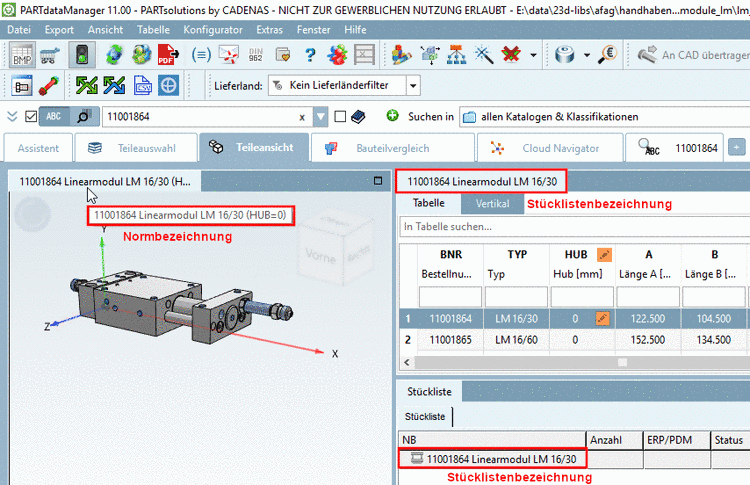This screenshot has width=750, height=485.
Task: Open the Konfigurator menu
Action: tap(213, 30)
